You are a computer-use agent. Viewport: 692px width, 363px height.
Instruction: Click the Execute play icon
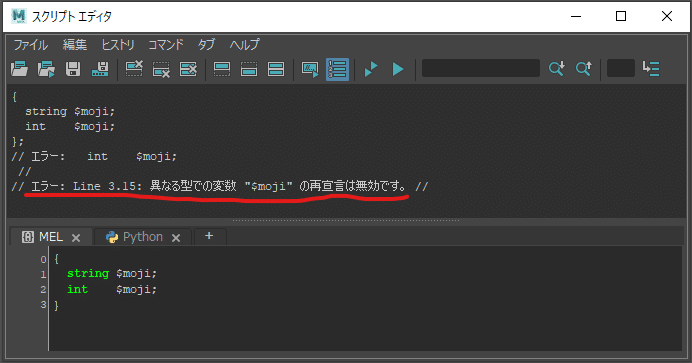(398, 69)
